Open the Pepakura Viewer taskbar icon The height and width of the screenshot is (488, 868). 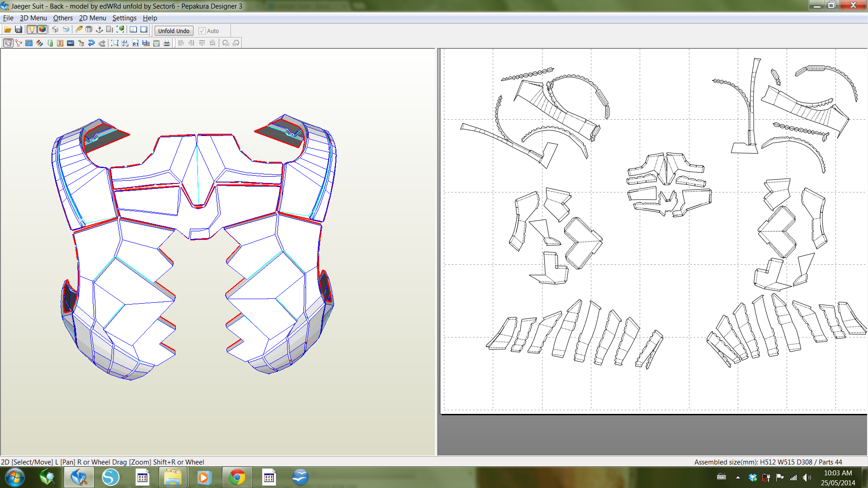pos(47,477)
